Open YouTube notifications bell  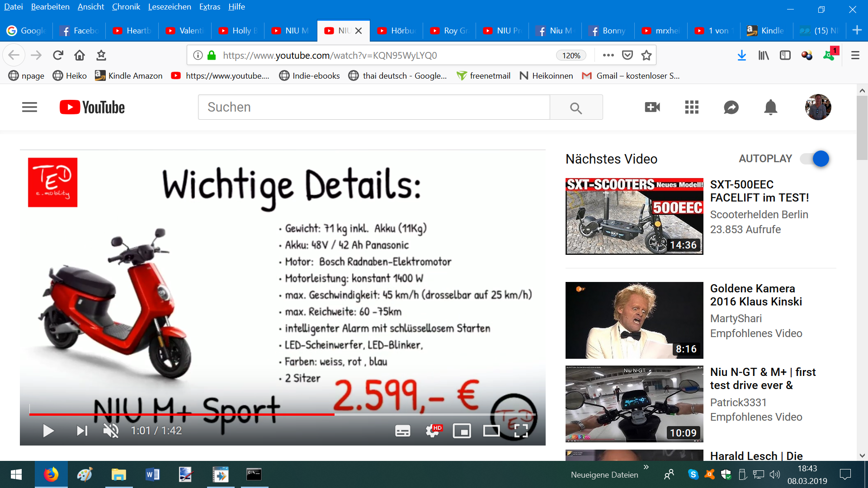[x=770, y=108]
